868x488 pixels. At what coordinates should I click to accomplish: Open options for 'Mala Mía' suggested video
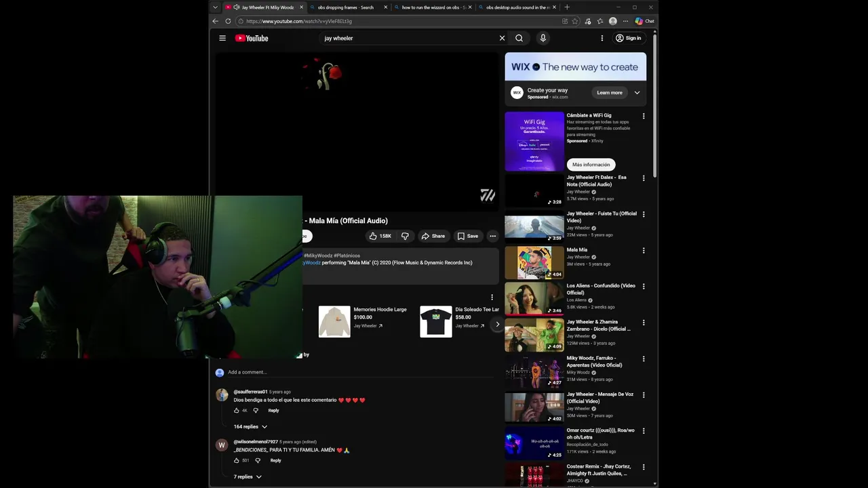(x=644, y=250)
